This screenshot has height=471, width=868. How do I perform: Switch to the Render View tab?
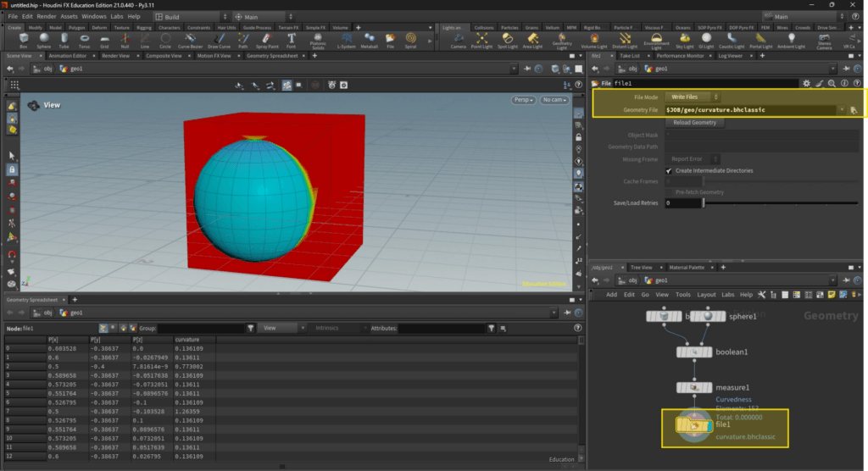click(x=115, y=56)
